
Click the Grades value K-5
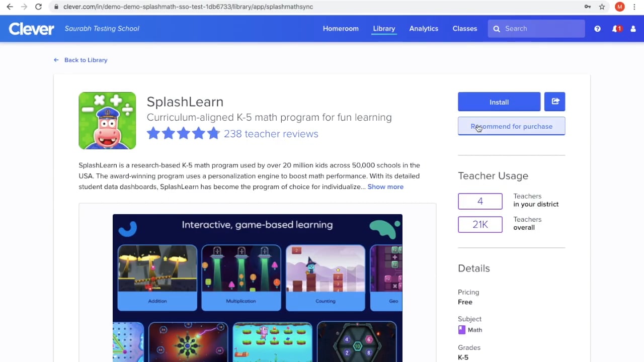463,357
